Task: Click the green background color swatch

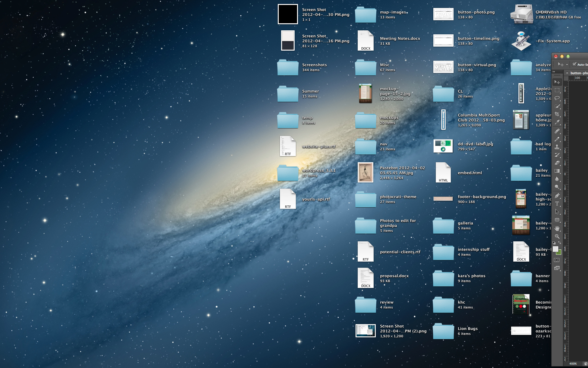Action: [x=560, y=253]
